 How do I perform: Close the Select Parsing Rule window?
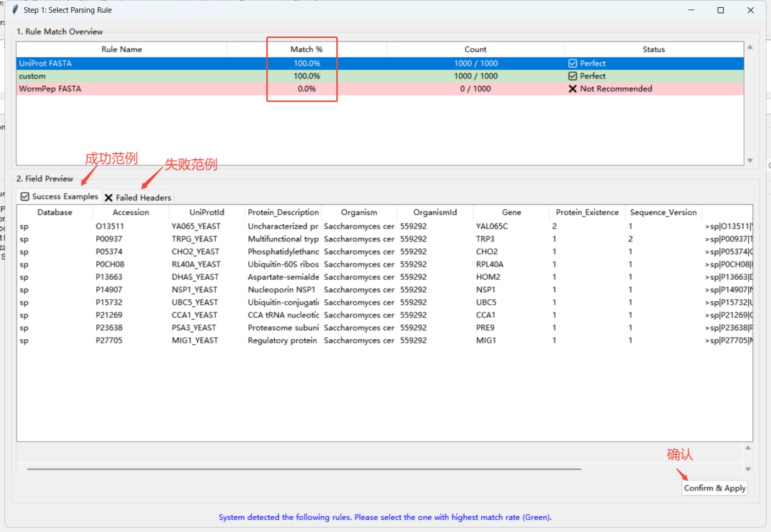click(x=750, y=10)
